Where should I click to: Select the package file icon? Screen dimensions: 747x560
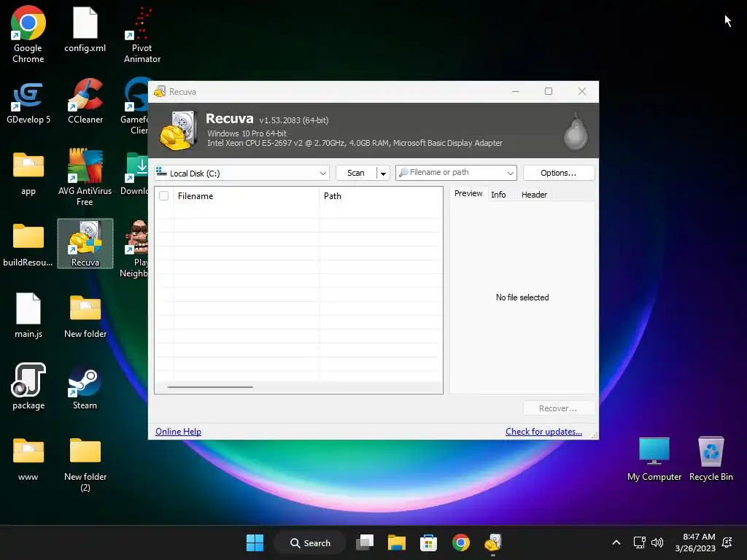[28, 386]
